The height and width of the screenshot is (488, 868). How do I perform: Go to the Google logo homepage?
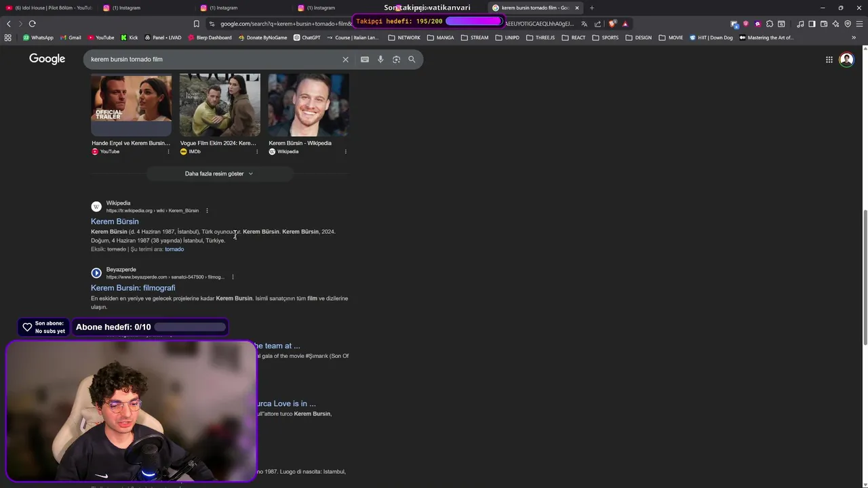(47, 59)
